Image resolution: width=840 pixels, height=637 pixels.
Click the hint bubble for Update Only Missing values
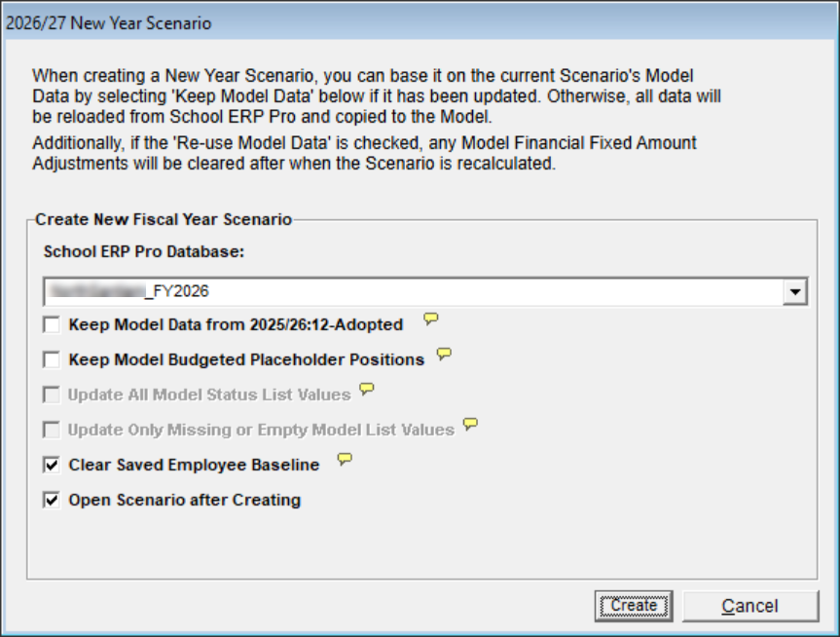point(470,425)
